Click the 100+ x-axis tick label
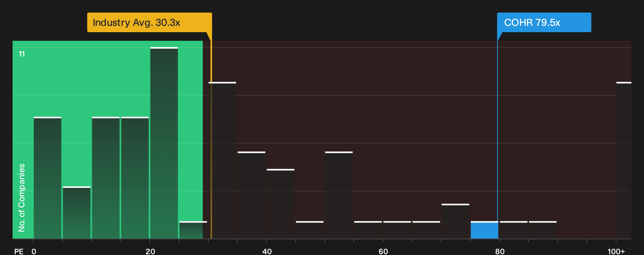 coord(616,251)
